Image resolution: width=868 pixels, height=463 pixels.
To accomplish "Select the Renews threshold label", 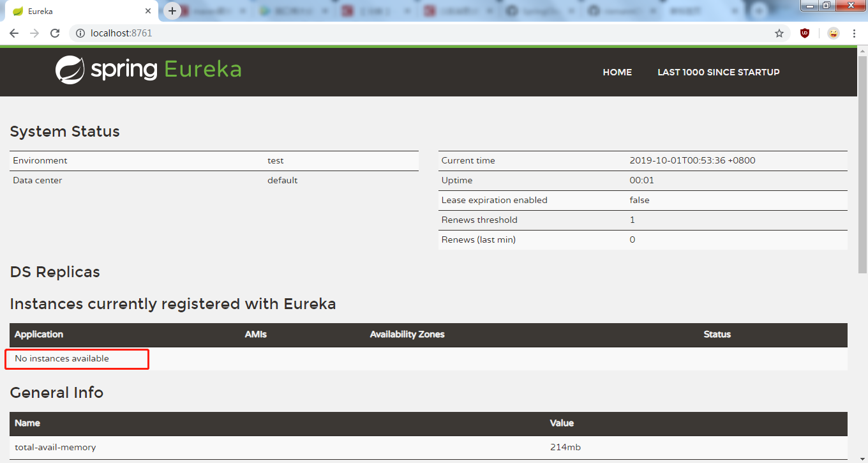I will pyautogui.click(x=479, y=220).
